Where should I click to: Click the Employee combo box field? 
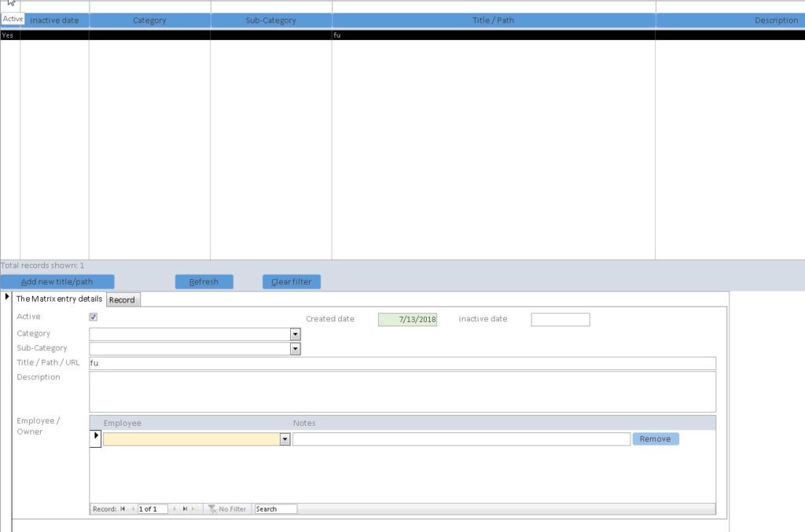pyautogui.click(x=192, y=439)
